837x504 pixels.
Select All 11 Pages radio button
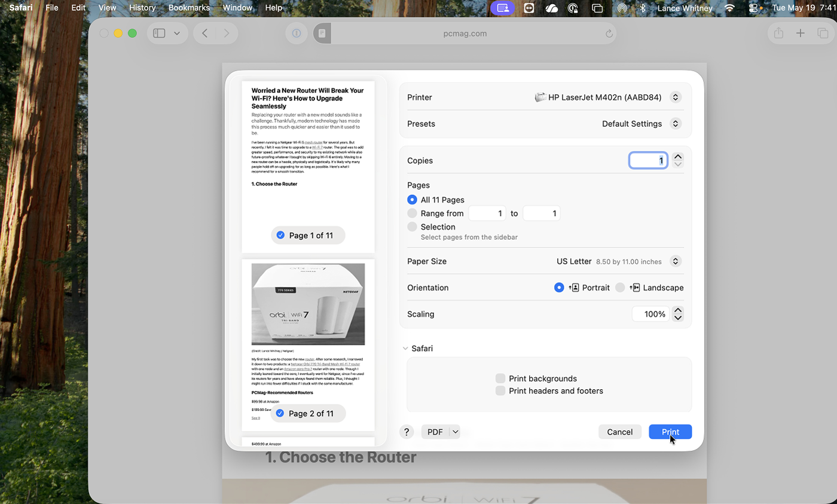pos(412,200)
